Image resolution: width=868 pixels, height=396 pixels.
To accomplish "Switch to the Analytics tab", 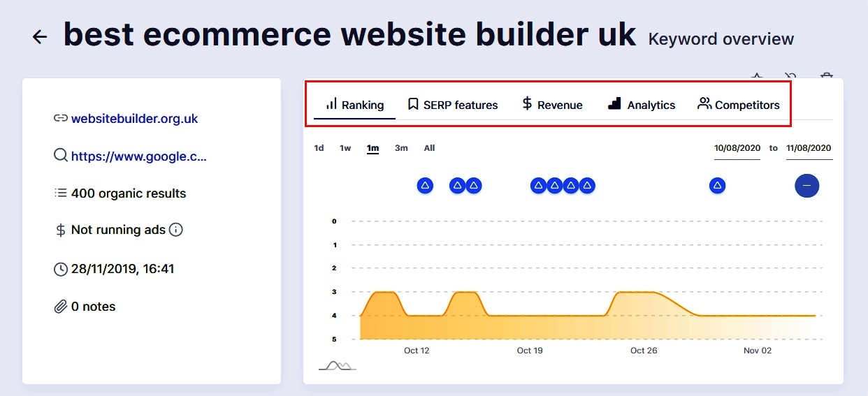I will pyautogui.click(x=642, y=105).
